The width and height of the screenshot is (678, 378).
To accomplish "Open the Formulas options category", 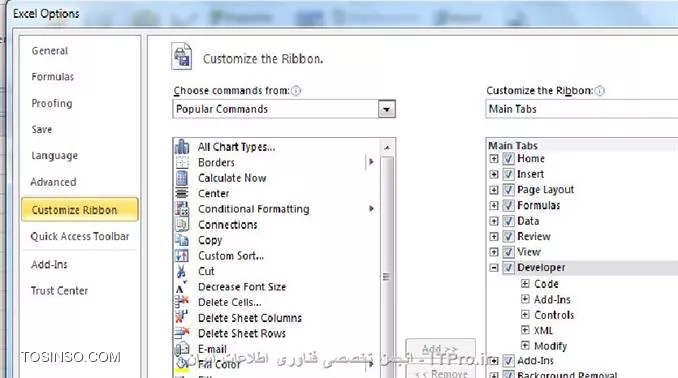I will (52, 77).
